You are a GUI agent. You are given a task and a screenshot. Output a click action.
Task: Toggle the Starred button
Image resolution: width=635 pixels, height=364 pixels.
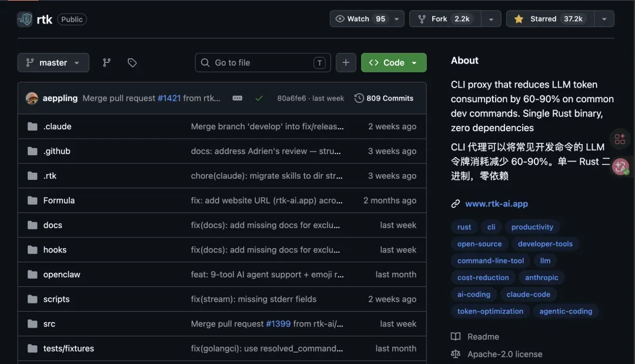[x=550, y=19]
